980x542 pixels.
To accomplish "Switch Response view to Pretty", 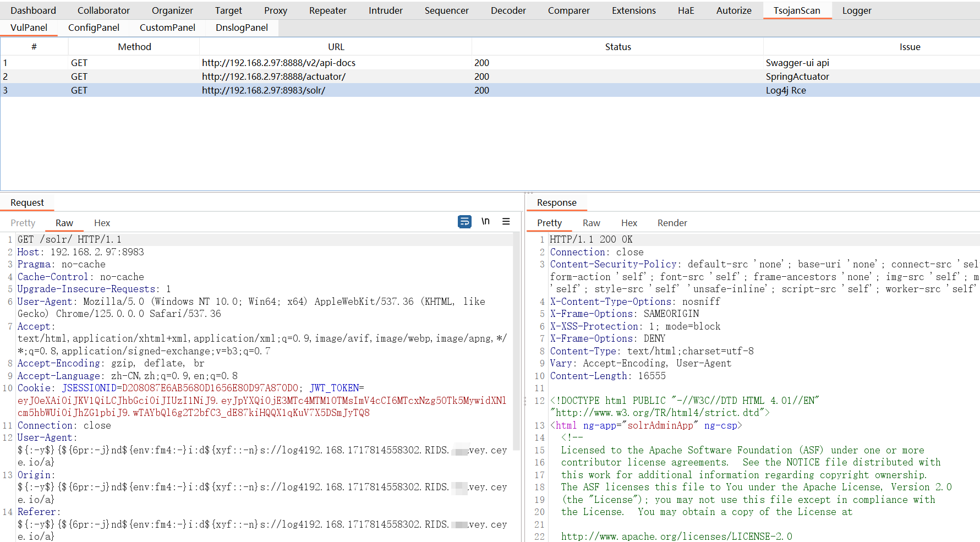I will (x=549, y=223).
